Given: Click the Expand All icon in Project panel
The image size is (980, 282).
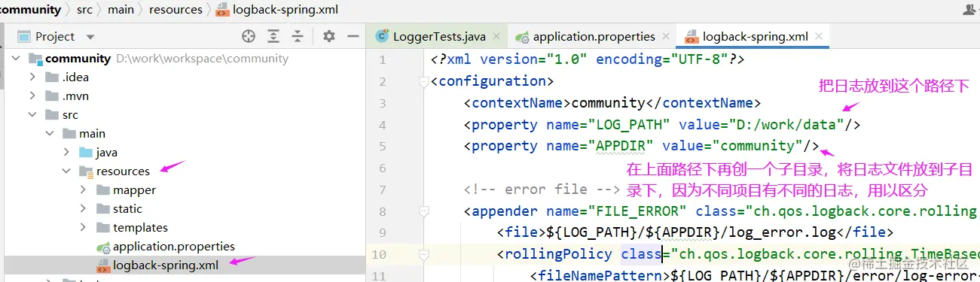Looking at the screenshot, I should (273, 36).
